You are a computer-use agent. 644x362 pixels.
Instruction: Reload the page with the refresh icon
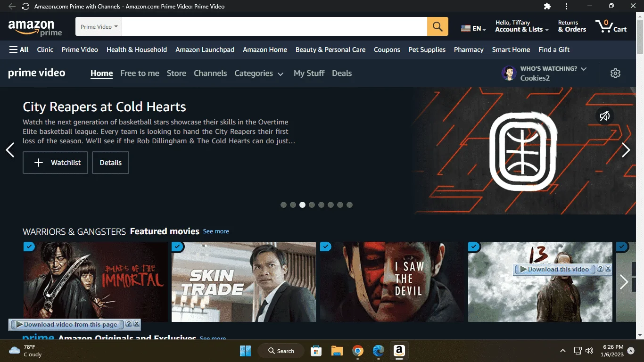[x=25, y=6]
